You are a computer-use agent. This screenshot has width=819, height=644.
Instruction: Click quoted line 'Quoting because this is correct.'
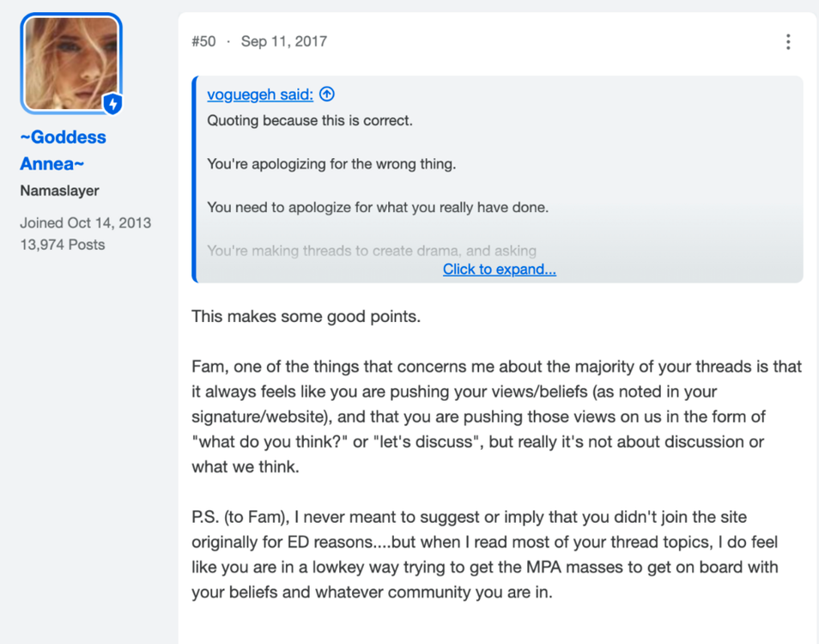[x=310, y=121]
